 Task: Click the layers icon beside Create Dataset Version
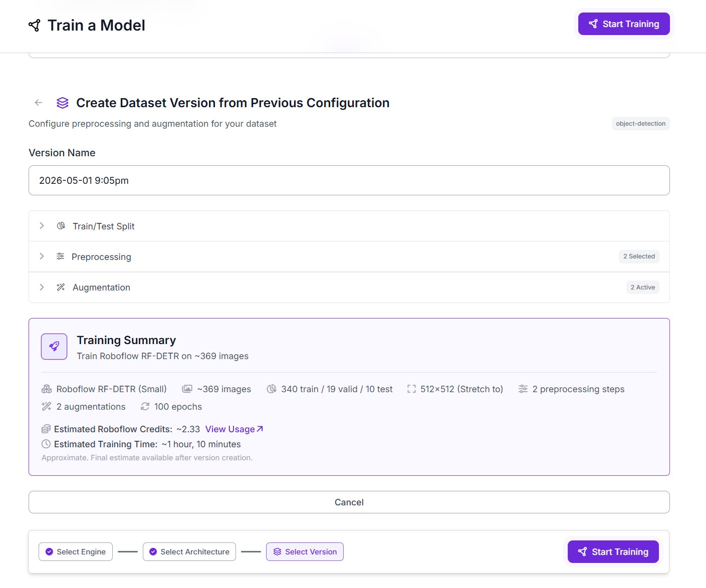pos(63,103)
